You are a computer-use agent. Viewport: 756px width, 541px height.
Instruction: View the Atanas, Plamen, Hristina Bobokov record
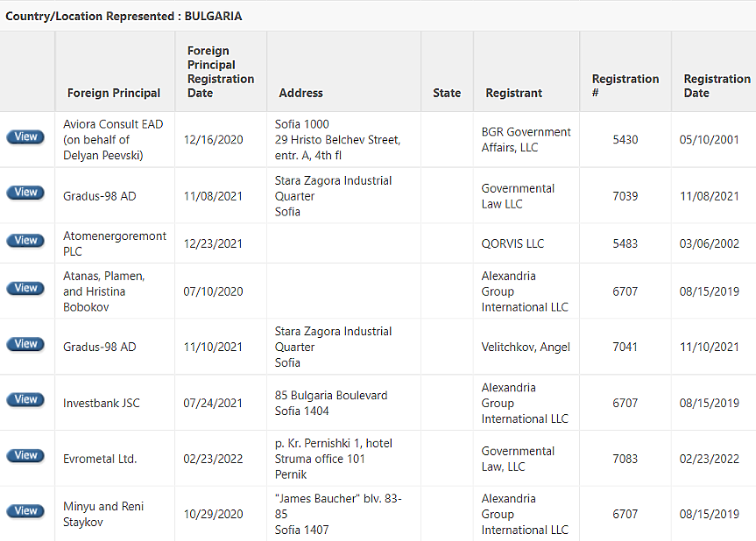pos(26,288)
